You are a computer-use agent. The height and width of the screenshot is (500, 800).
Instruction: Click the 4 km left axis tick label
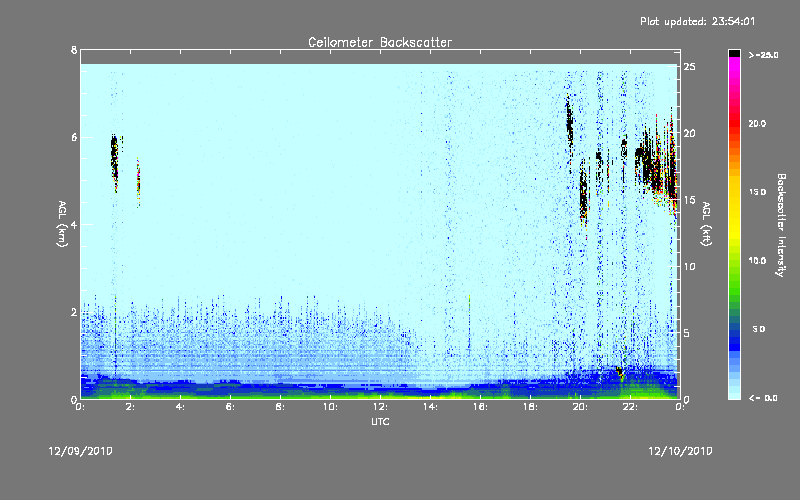pos(74,224)
